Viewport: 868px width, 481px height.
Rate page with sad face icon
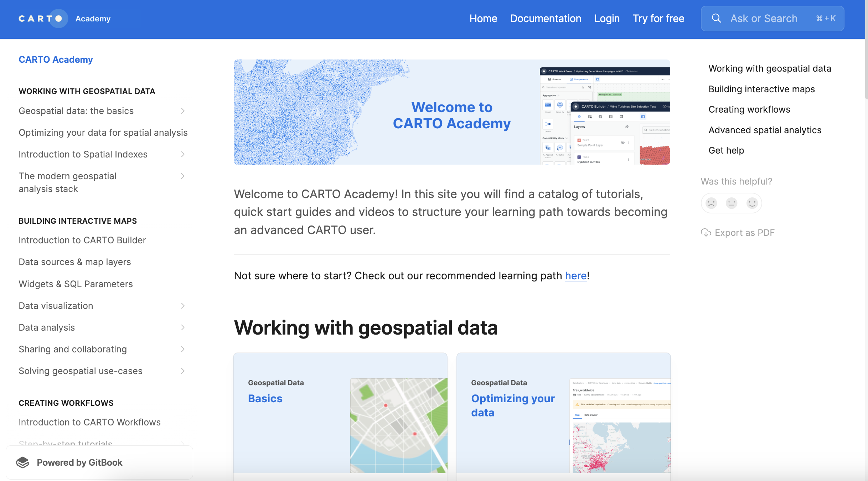click(711, 203)
